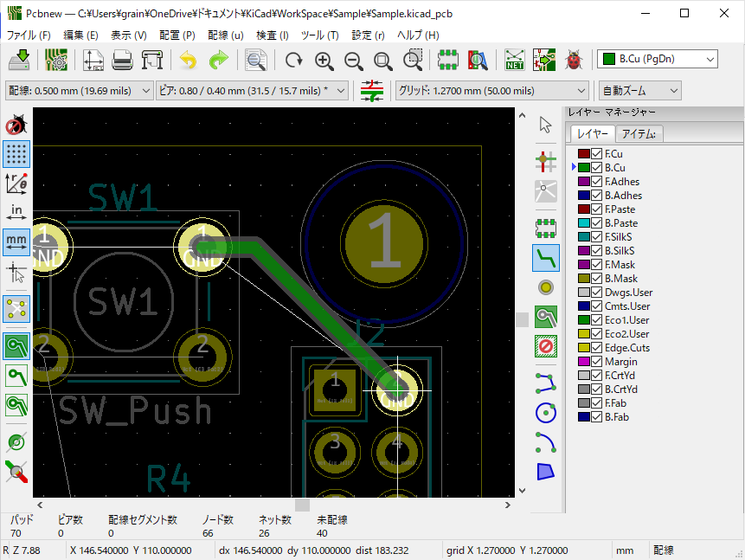Click the B.SilkS color swatch
The width and height of the screenshot is (745, 560).
pos(583,250)
